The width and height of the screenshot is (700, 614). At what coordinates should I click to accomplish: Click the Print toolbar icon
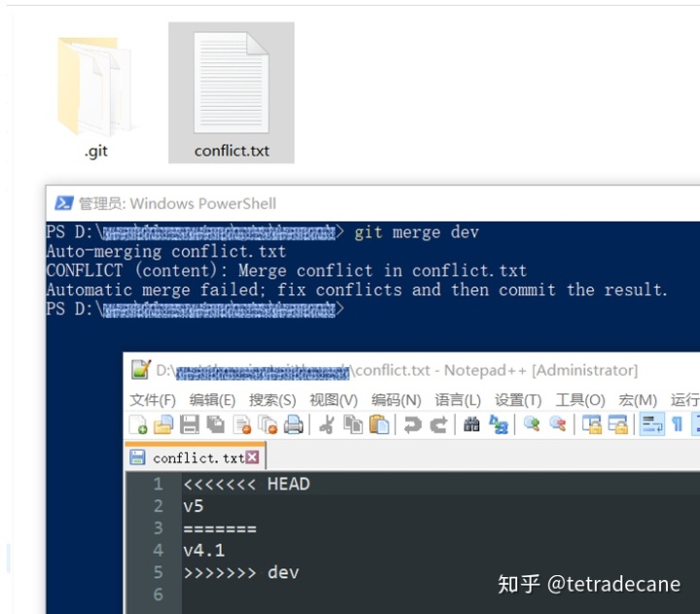294,425
